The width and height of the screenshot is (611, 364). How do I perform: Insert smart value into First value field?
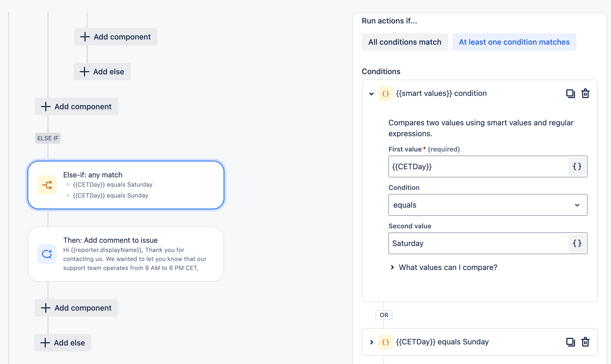pos(577,166)
